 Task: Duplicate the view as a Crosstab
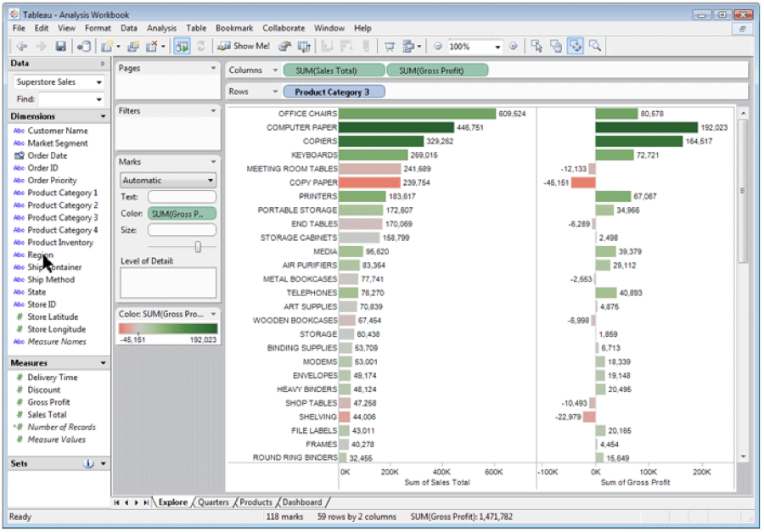[303, 47]
